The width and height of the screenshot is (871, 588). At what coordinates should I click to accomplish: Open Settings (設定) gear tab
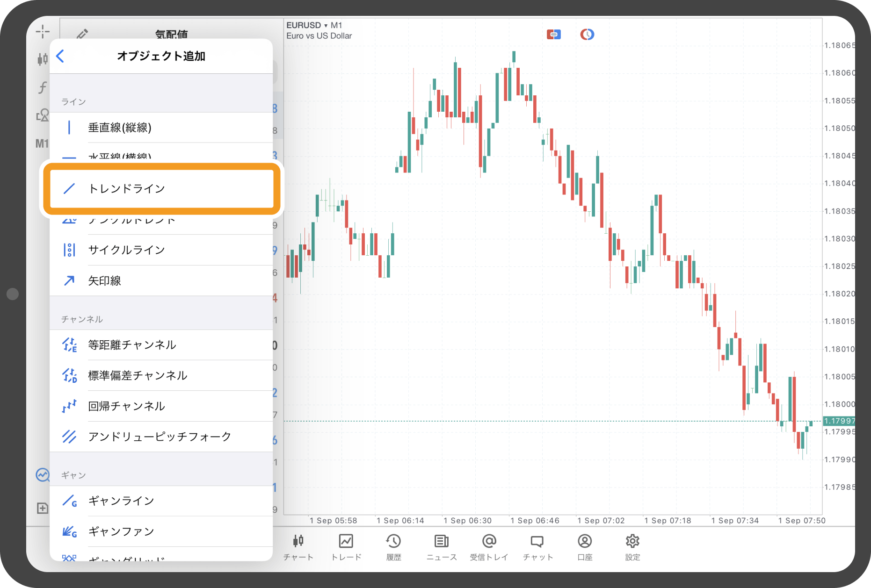click(x=632, y=547)
